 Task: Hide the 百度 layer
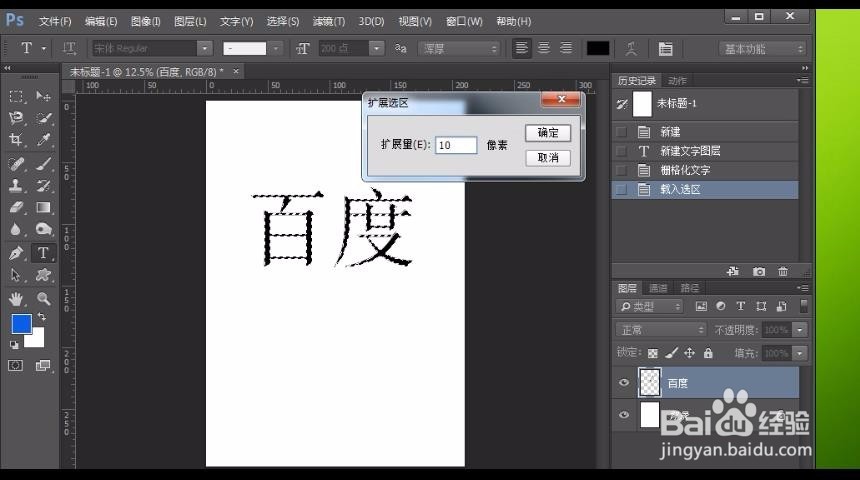(624, 383)
